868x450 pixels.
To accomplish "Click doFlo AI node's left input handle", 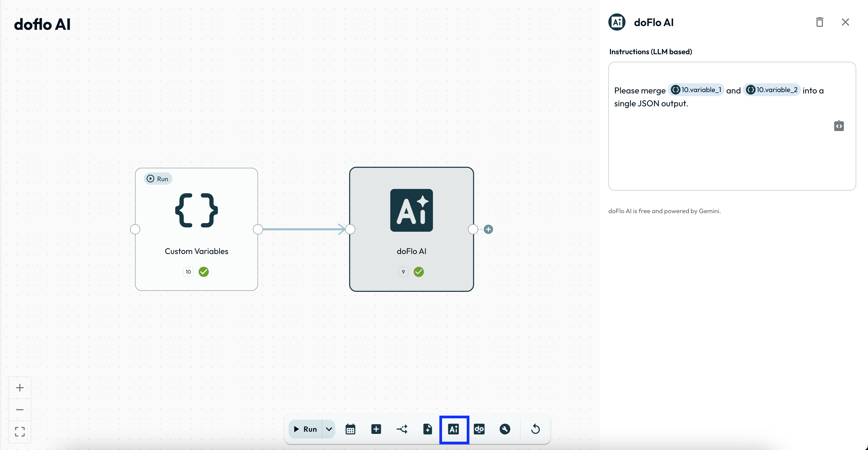I will pyautogui.click(x=350, y=229).
